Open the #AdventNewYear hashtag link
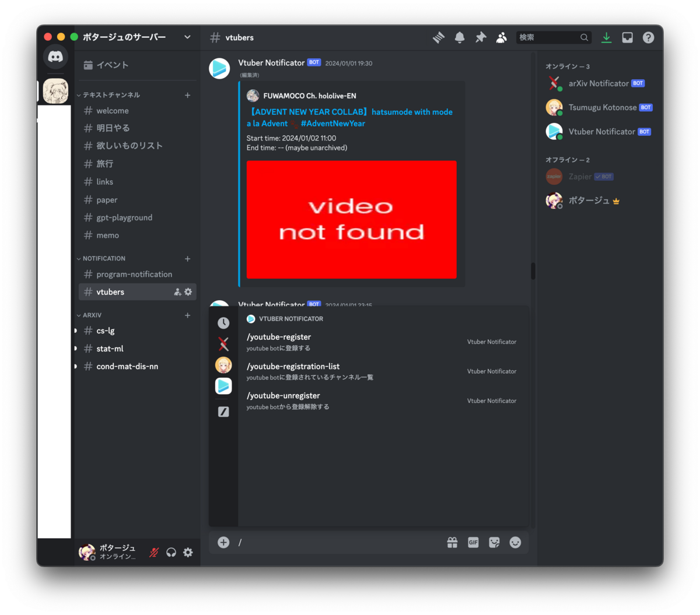Viewport: 700px width, 615px height. click(x=332, y=124)
